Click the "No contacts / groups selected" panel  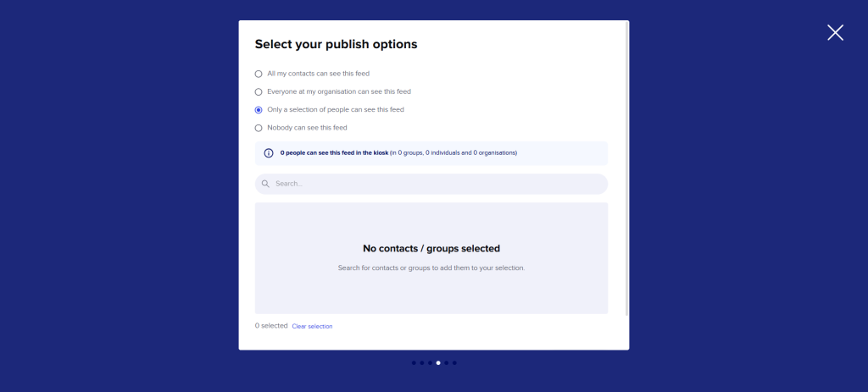431,258
